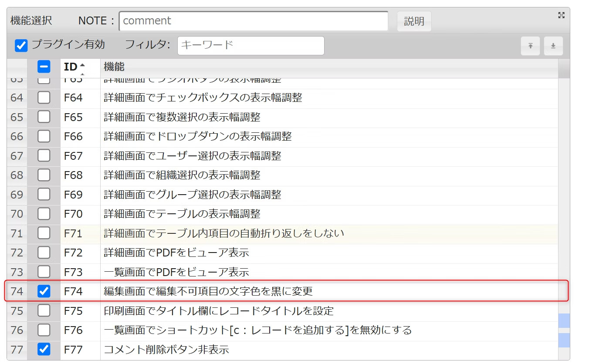Select text 詳細画面でPDFをビューア表示

click(x=176, y=253)
